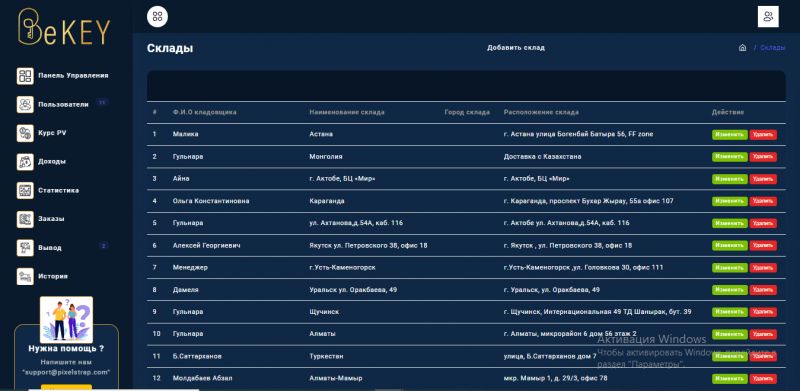This screenshot has width=800, height=391.
Task: Click the Алматы-Мамыр warehouse name cell
Action: pyautogui.click(x=336, y=379)
